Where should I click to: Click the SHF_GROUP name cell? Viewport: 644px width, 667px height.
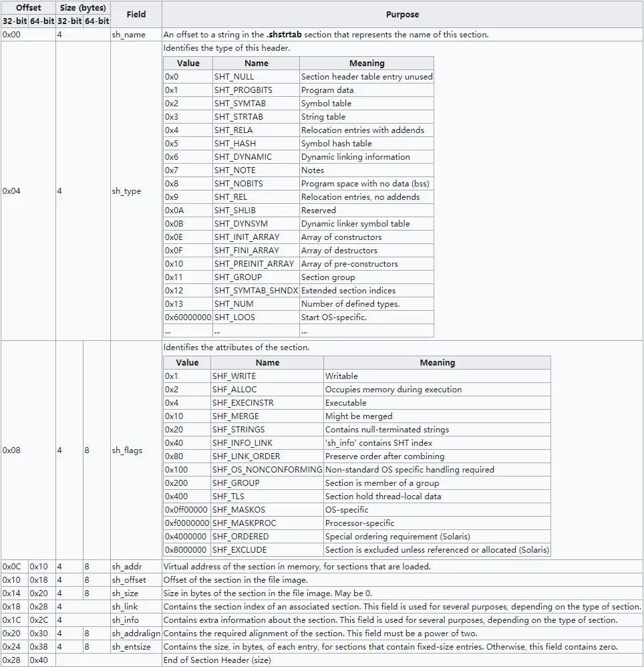(267, 483)
